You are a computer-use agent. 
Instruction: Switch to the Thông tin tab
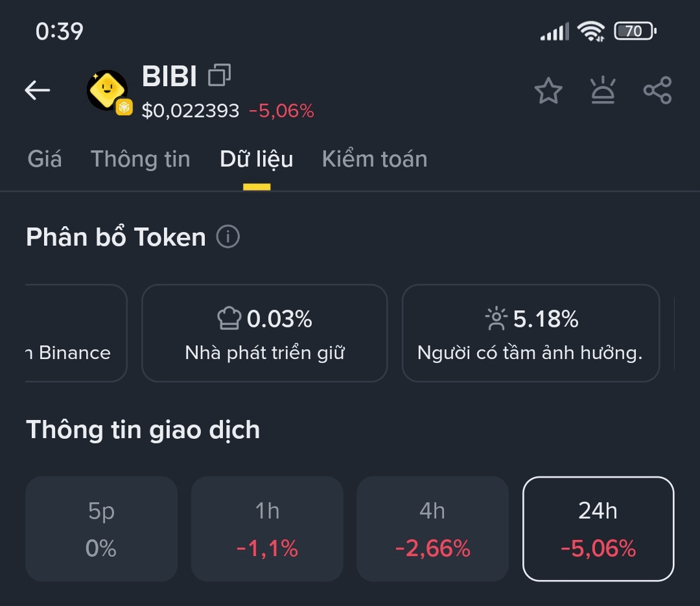141,159
